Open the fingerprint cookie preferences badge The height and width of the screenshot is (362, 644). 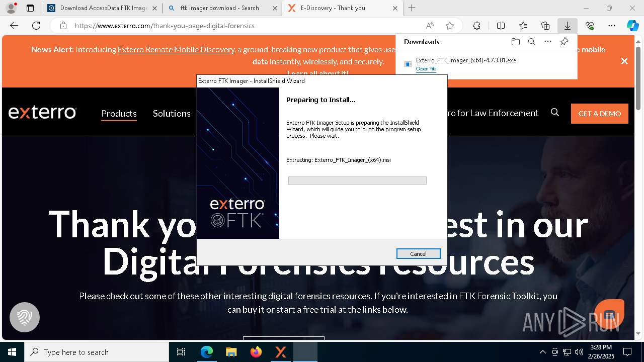click(25, 317)
